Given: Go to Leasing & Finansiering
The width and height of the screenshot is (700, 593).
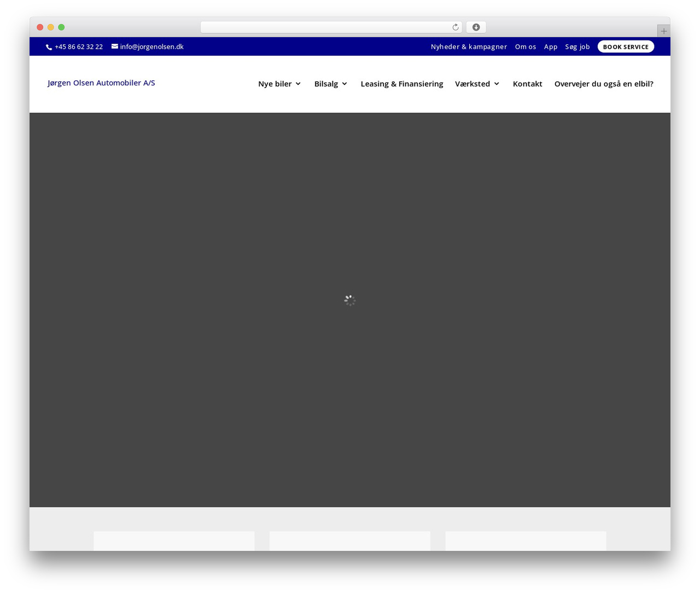Looking at the screenshot, I should pos(402,84).
